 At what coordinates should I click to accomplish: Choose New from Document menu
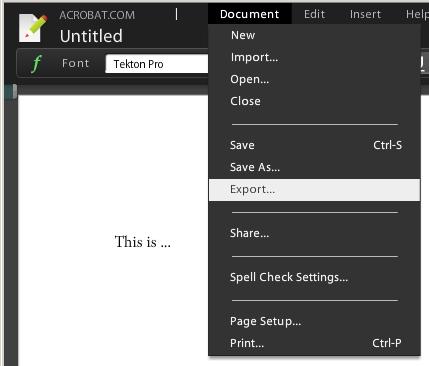point(314,35)
